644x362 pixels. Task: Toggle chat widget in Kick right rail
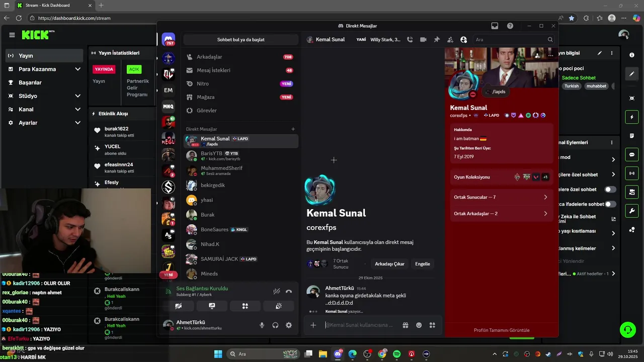632,155
